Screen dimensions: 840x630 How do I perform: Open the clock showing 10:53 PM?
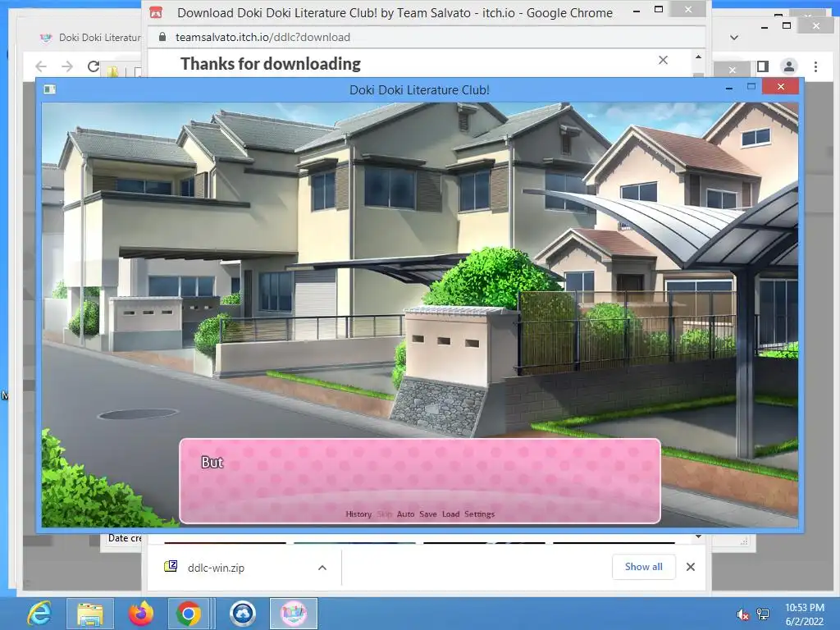coord(804,614)
